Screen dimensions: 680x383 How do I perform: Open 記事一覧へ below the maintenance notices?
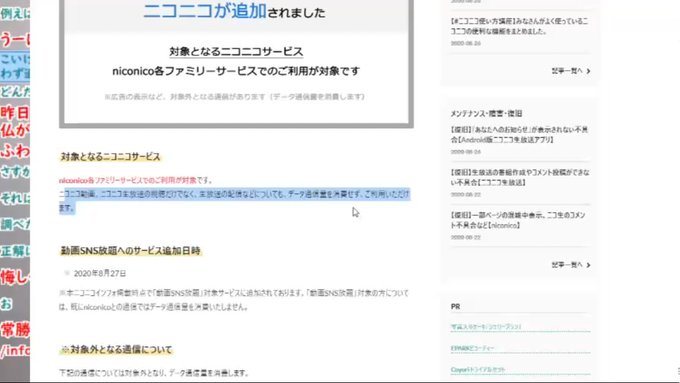click(x=571, y=265)
